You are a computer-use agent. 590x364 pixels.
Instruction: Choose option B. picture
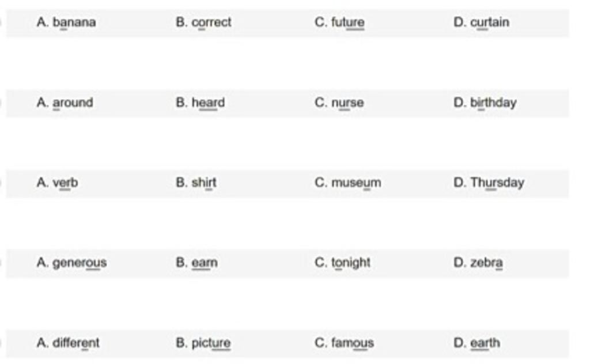203,343
